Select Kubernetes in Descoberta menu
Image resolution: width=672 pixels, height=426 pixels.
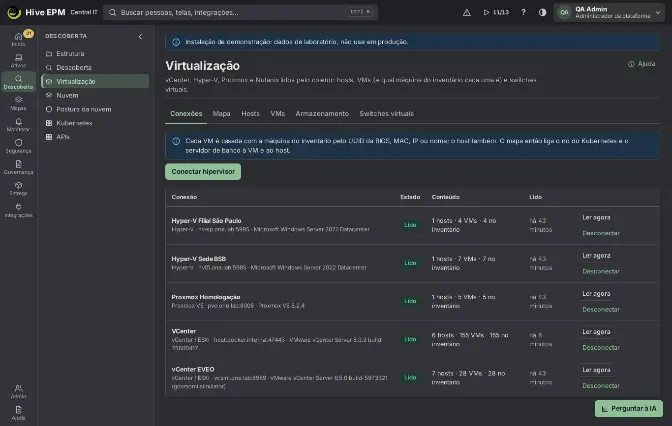click(x=74, y=123)
